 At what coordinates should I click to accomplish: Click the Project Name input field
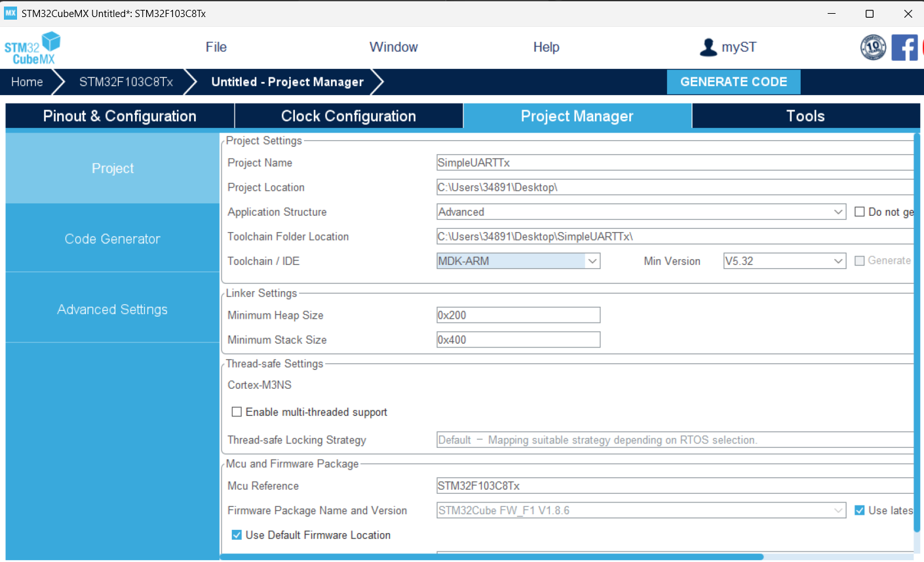click(675, 163)
